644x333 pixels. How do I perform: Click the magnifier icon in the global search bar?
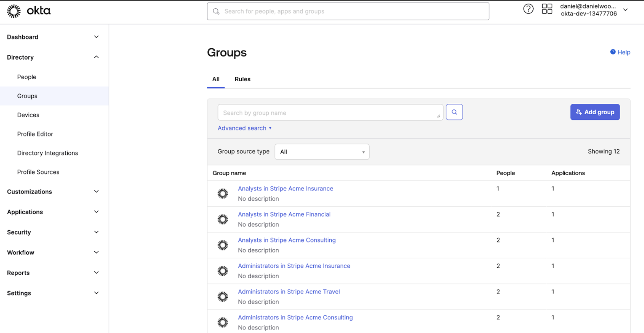click(216, 12)
